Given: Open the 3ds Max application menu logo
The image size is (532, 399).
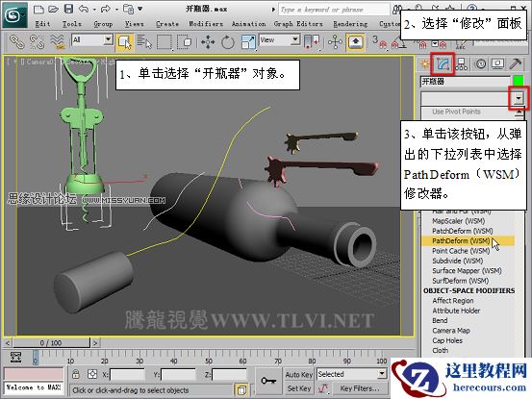Looking at the screenshot, I should tap(13, 15).
